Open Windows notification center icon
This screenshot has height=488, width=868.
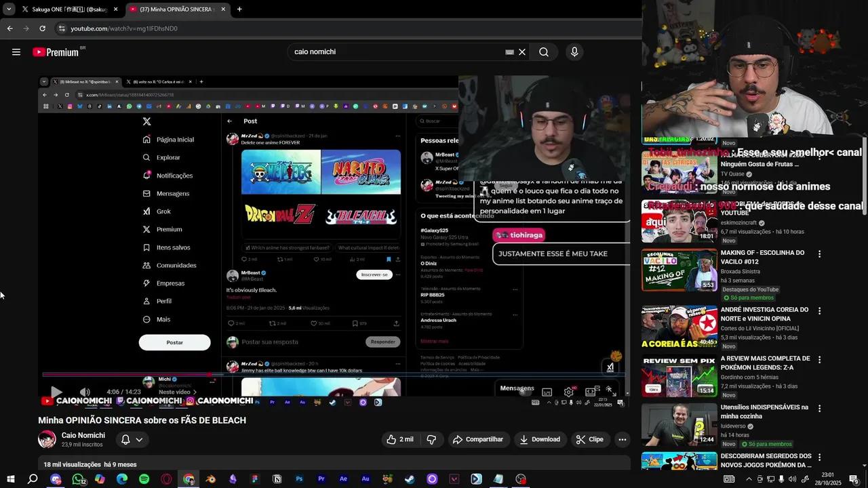tap(854, 479)
